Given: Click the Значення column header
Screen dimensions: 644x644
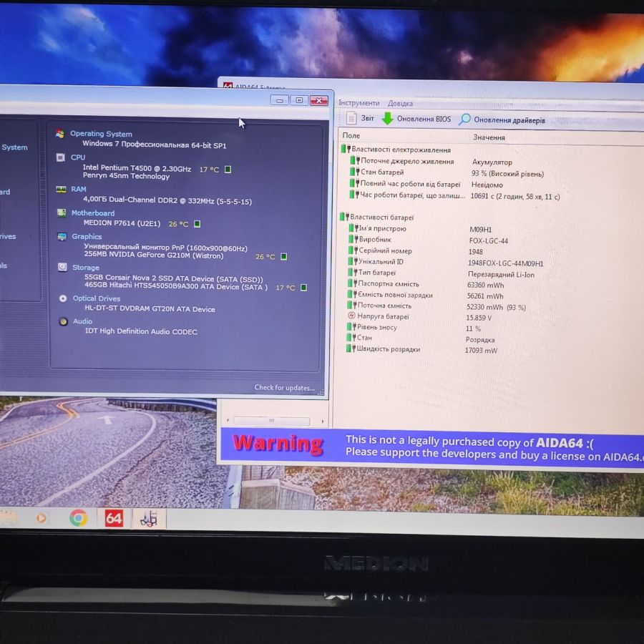Looking at the screenshot, I should [x=489, y=137].
